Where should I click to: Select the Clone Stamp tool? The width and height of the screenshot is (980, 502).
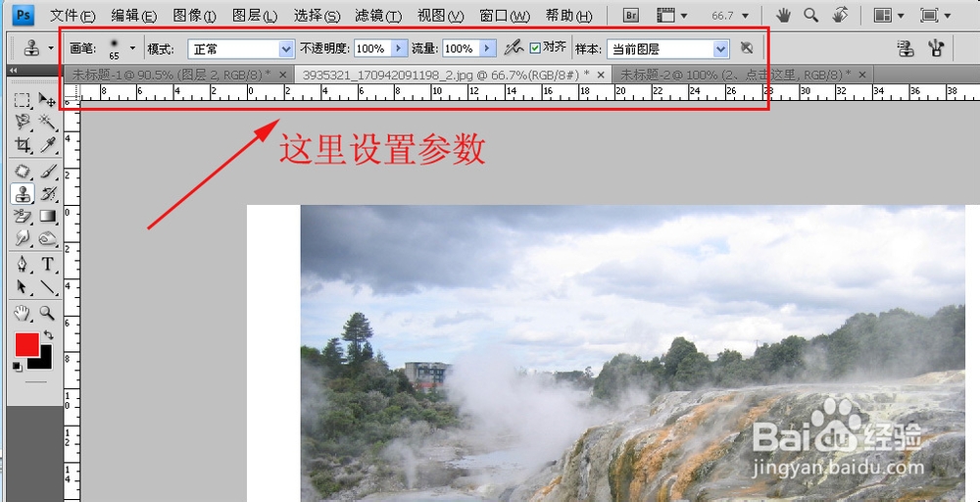tap(23, 194)
